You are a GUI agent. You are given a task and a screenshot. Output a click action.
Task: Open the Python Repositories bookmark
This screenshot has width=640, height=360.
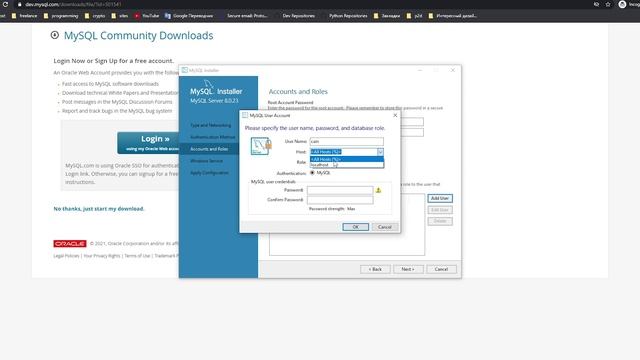(x=348, y=16)
